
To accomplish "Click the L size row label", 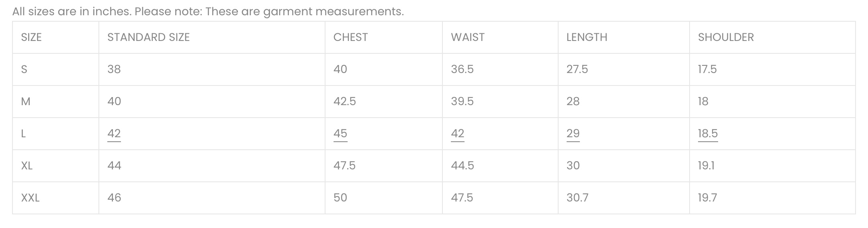I will point(23,134).
